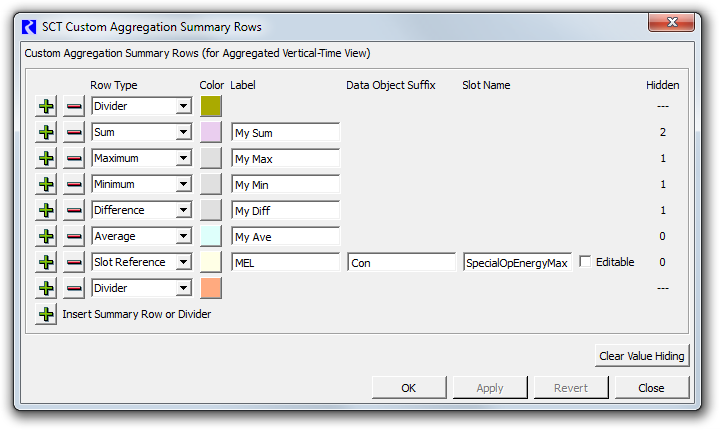
Task: Remove the Maximum row with its minus icon
Action: pos(73,158)
